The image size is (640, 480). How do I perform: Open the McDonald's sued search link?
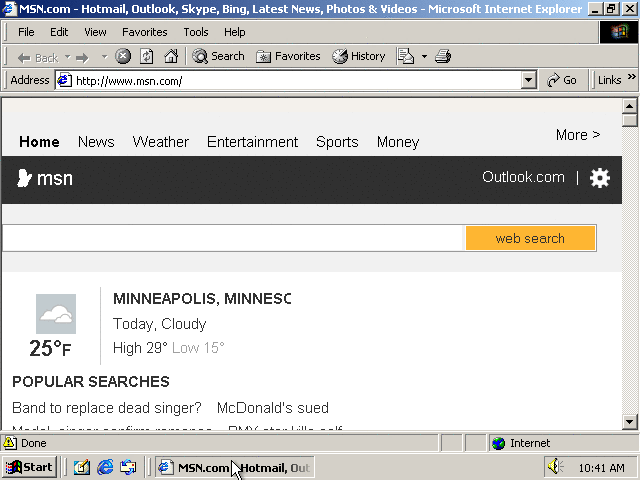point(273,408)
